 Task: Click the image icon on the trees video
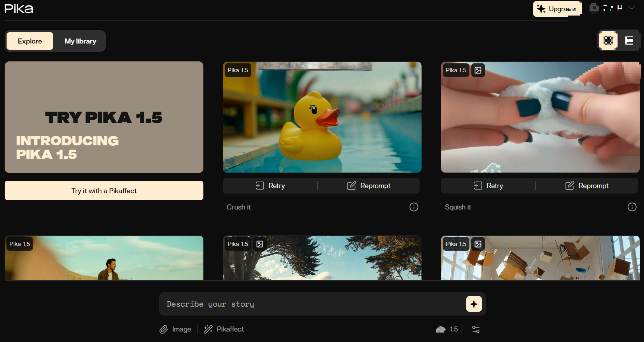(x=260, y=244)
